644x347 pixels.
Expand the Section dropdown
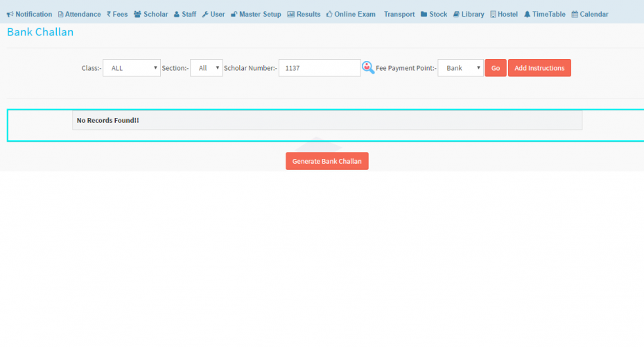click(206, 68)
